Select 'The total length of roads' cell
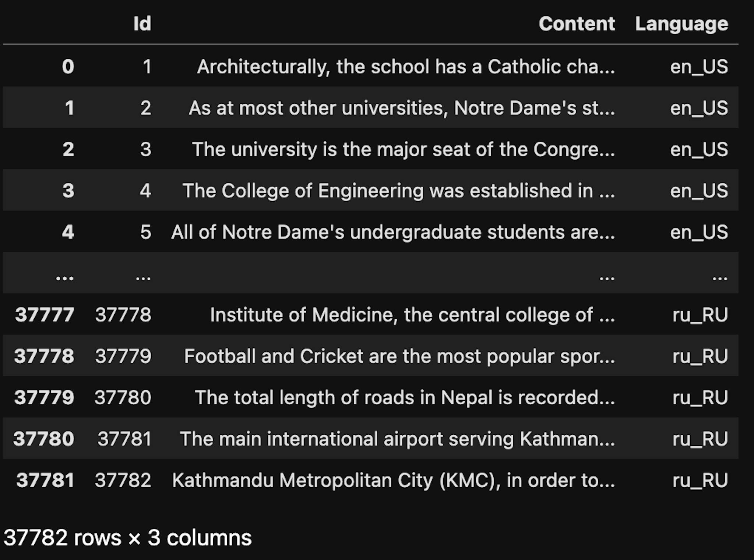The image size is (754, 560). coord(405,398)
